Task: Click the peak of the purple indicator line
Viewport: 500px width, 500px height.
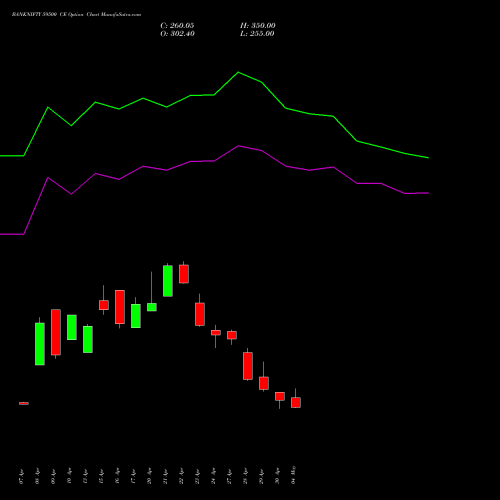Action: pos(239,146)
